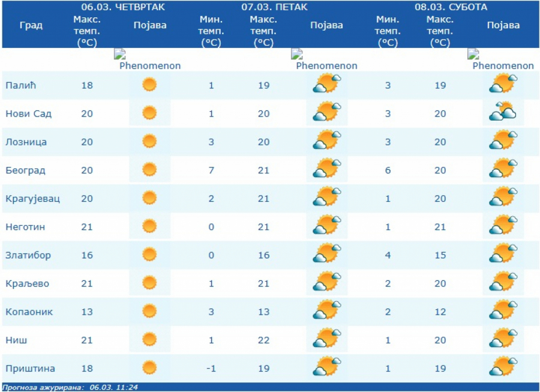The height and width of the screenshot is (392, 540).
Task: Select the 08.03. СУБОТА day header
Action: point(451,7)
